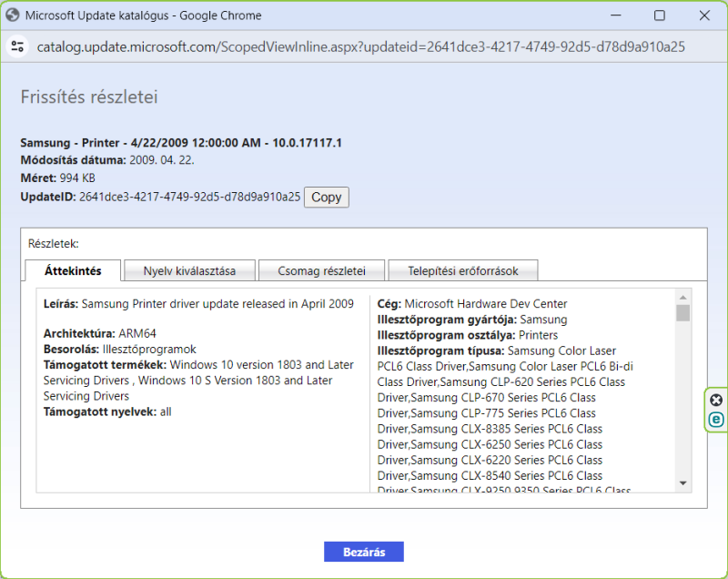Click the update title 'Samsung - Printer - 4/22/2009'
Viewport: 728px width, 579px height.
[181, 143]
